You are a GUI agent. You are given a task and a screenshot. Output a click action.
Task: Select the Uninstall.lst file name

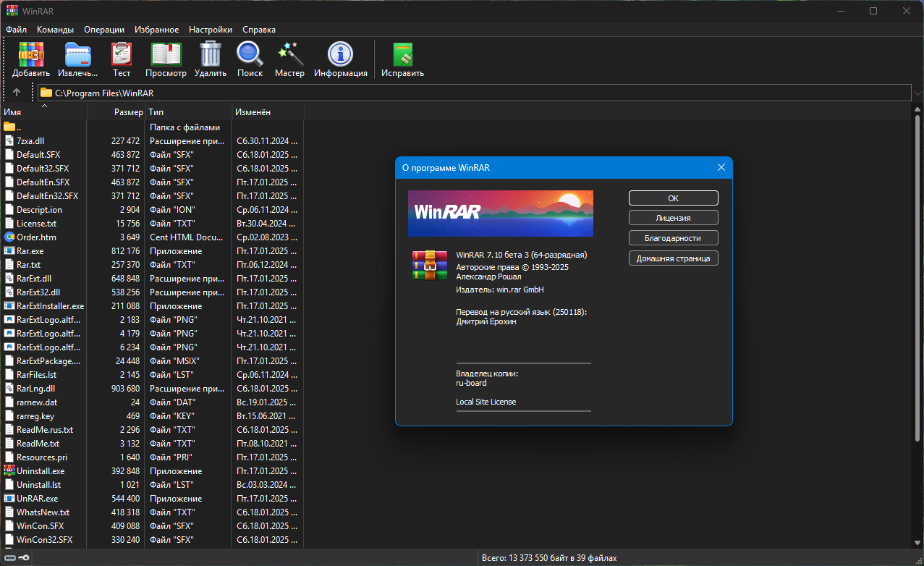pos(39,484)
